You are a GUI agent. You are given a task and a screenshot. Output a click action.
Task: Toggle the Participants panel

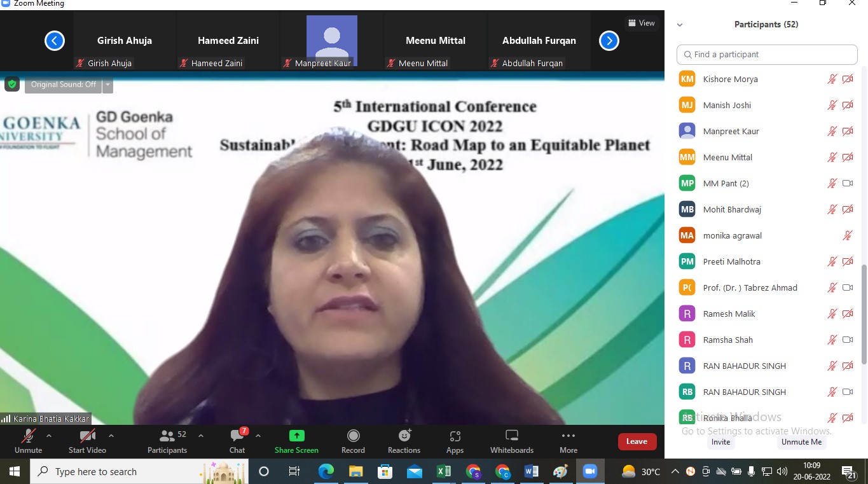(x=167, y=441)
